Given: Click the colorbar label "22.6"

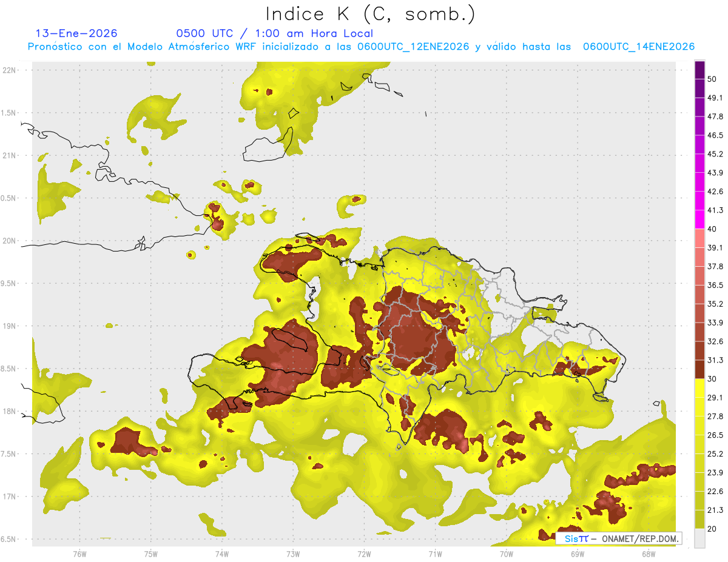Looking at the screenshot, I should click(715, 491).
